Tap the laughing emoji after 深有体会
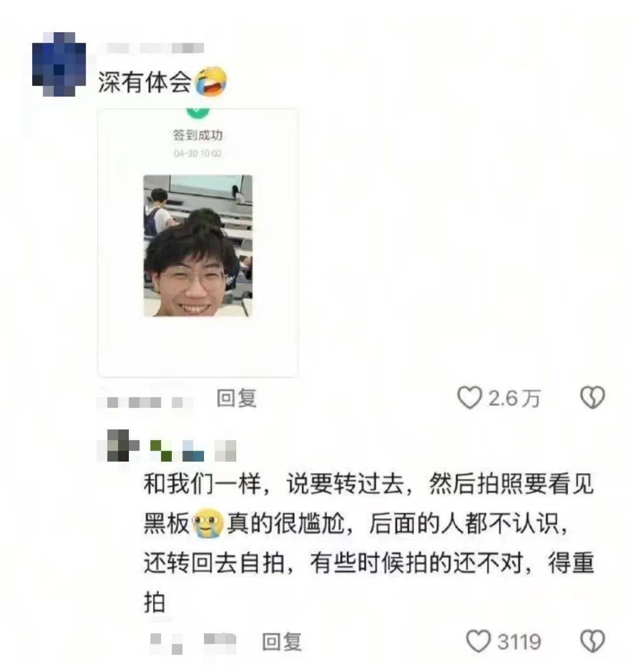 (x=211, y=81)
